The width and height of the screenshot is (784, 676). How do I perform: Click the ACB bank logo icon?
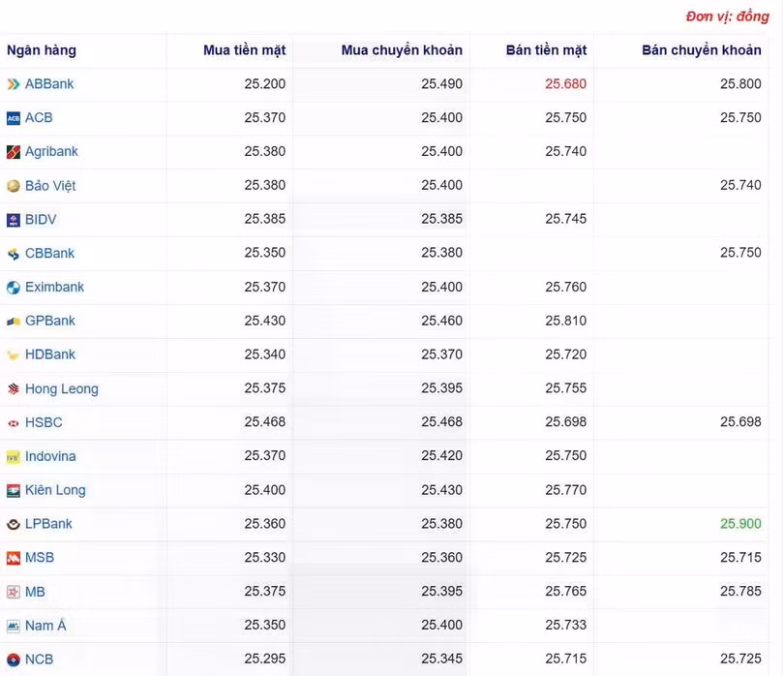pos(14,118)
